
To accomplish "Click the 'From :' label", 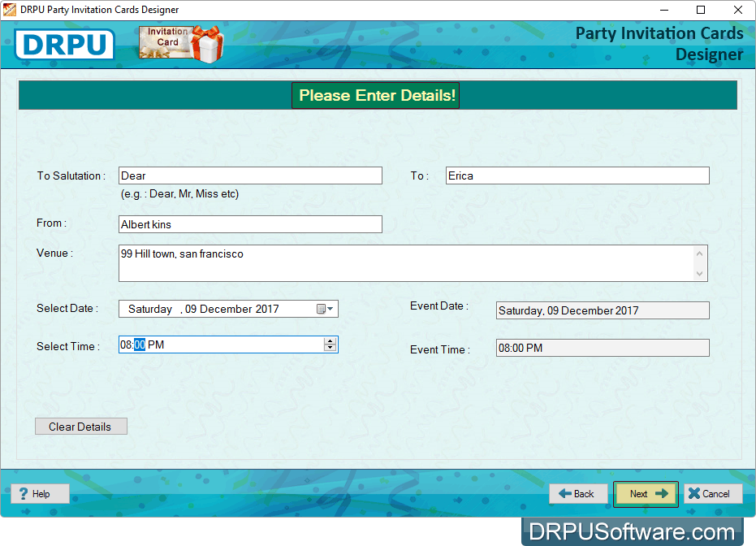I will pyautogui.click(x=52, y=223).
